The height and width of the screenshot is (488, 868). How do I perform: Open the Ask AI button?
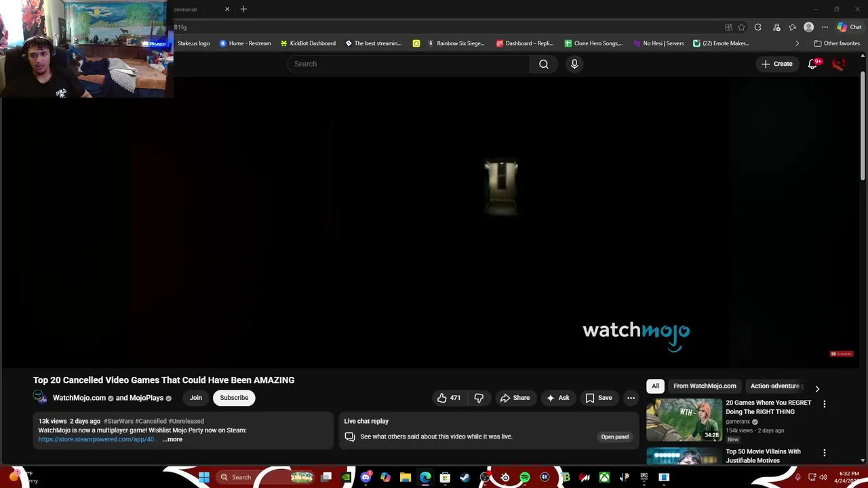coord(558,398)
